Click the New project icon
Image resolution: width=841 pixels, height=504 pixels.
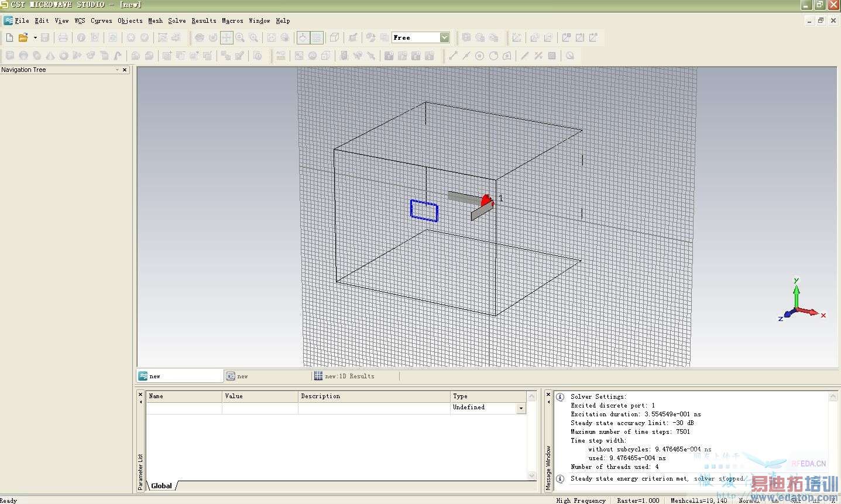point(9,37)
